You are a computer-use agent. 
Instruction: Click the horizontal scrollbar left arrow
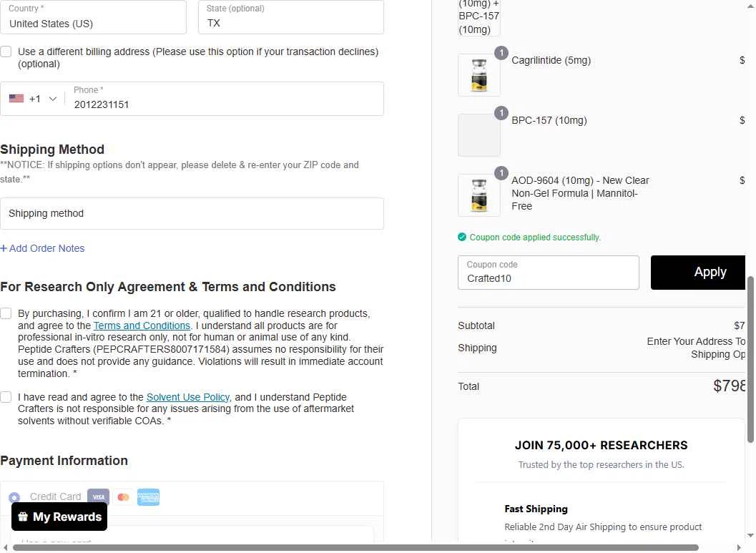point(5,548)
